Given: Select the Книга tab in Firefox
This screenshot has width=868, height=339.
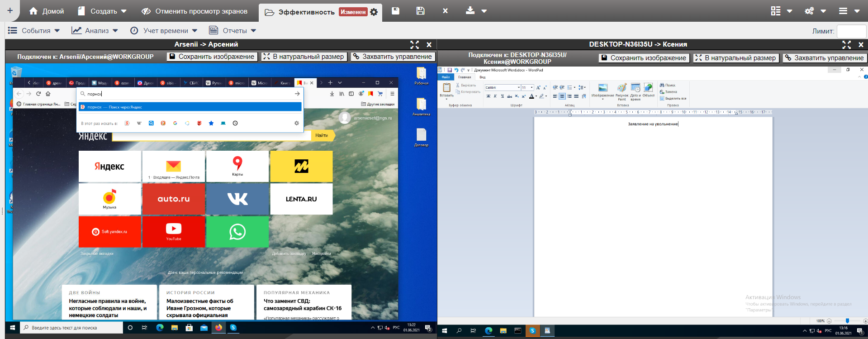Looking at the screenshot, I should tap(282, 83).
